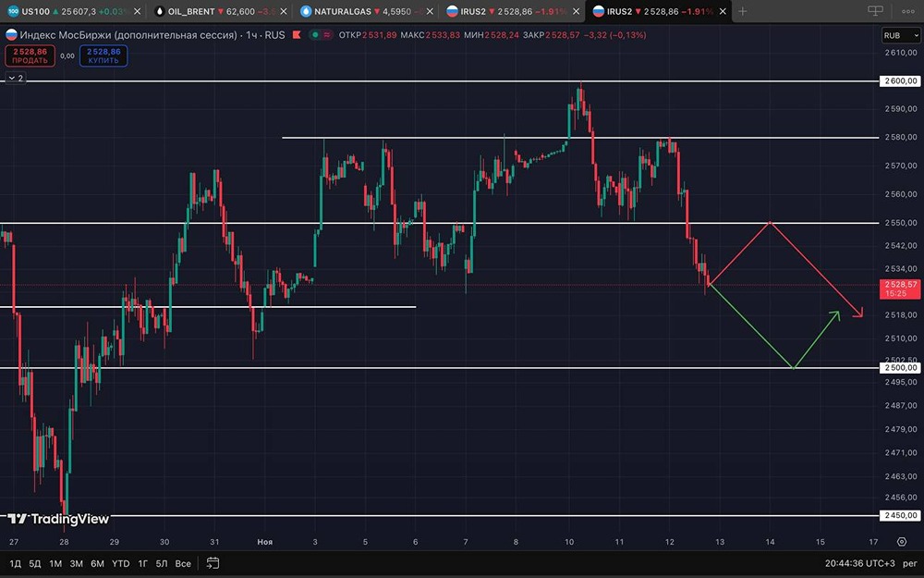Click the 2 610,00 price axis value
Viewport: 924px width, 578px height.
[x=901, y=52]
